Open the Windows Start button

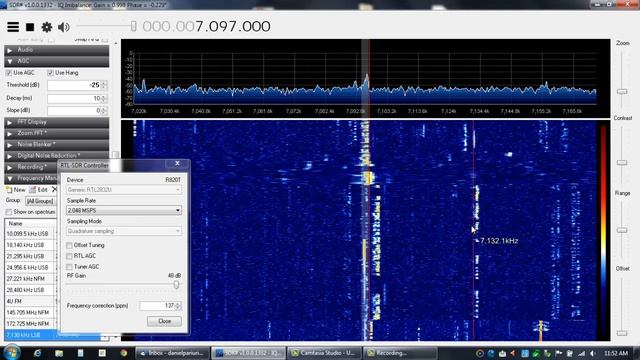11,353
